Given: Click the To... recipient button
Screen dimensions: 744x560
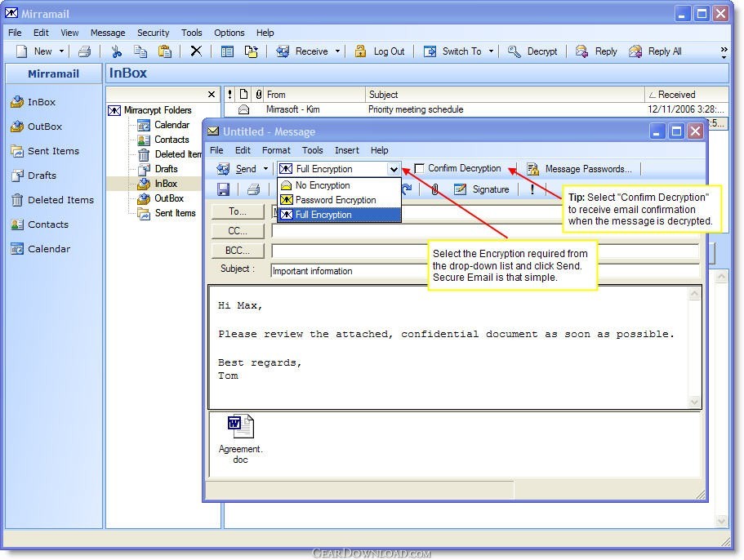Looking at the screenshot, I should (x=237, y=211).
